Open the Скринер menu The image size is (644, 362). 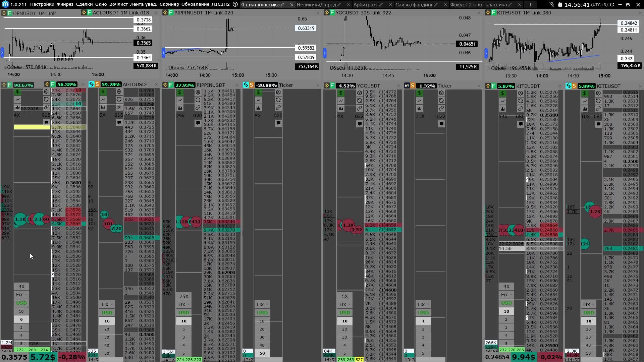(x=169, y=4)
